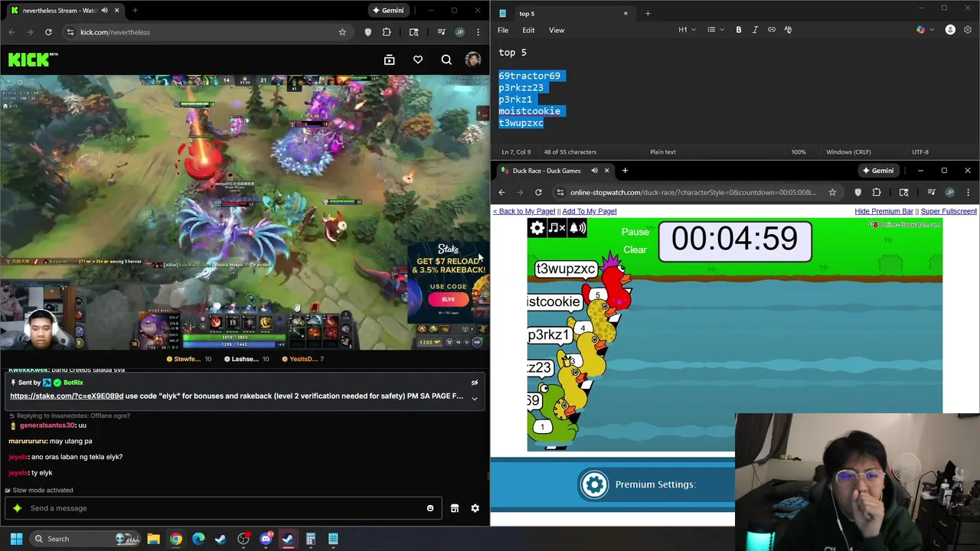Click username generalsantss30 in chat

47,425
